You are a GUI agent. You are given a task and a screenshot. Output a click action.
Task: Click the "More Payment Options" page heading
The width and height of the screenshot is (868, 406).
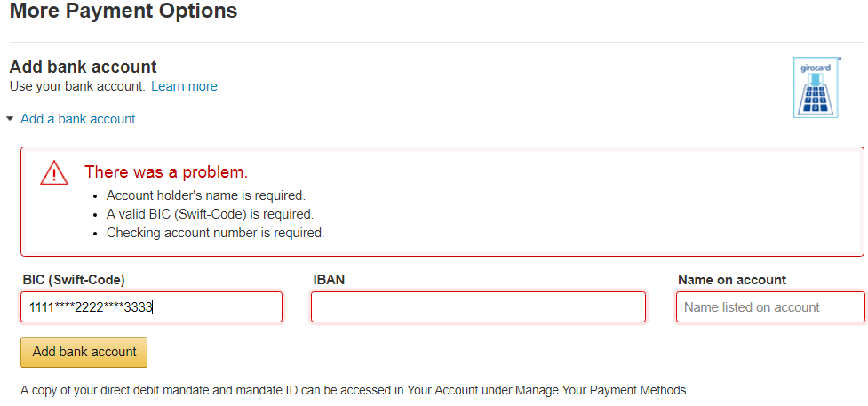(x=123, y=12)
